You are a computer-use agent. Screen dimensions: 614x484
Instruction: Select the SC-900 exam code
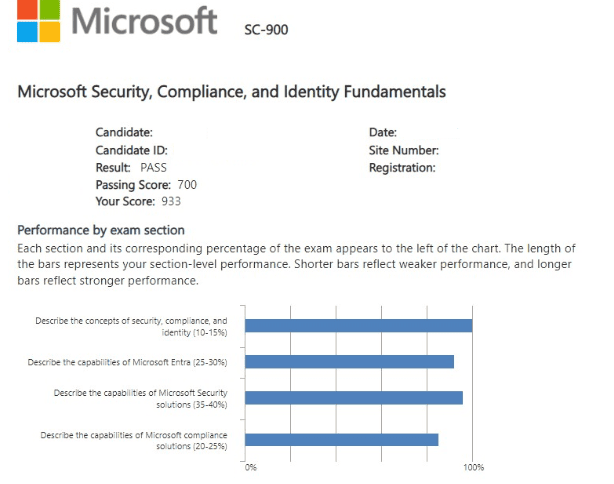[x=265, y=28]
